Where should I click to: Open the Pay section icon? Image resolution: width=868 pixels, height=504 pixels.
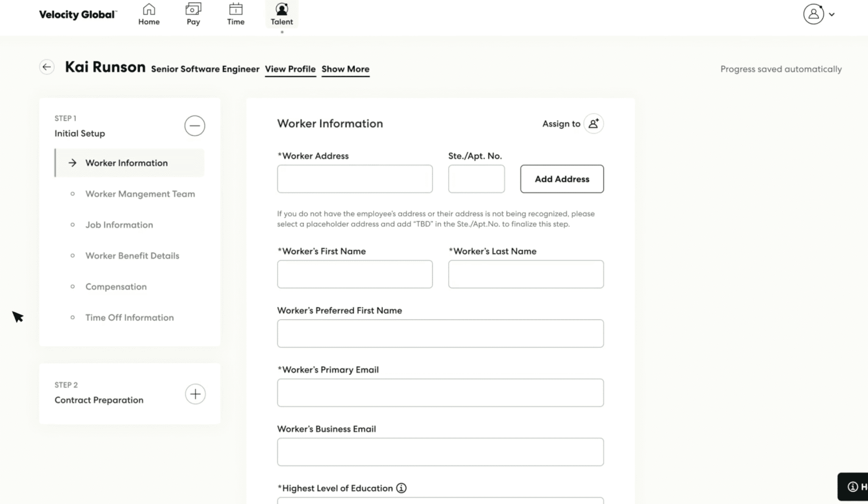coord(193,9)
